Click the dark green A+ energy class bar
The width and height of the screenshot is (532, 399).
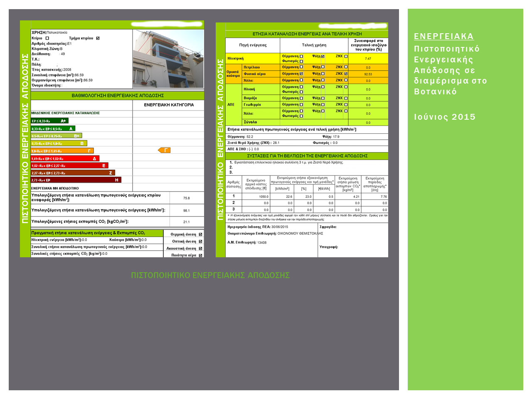[49, 121]
